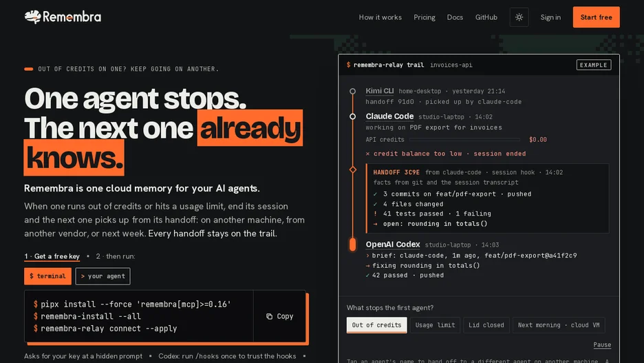Click 'working on PDF export for invoices' text
644x363 pixels.
433,127
